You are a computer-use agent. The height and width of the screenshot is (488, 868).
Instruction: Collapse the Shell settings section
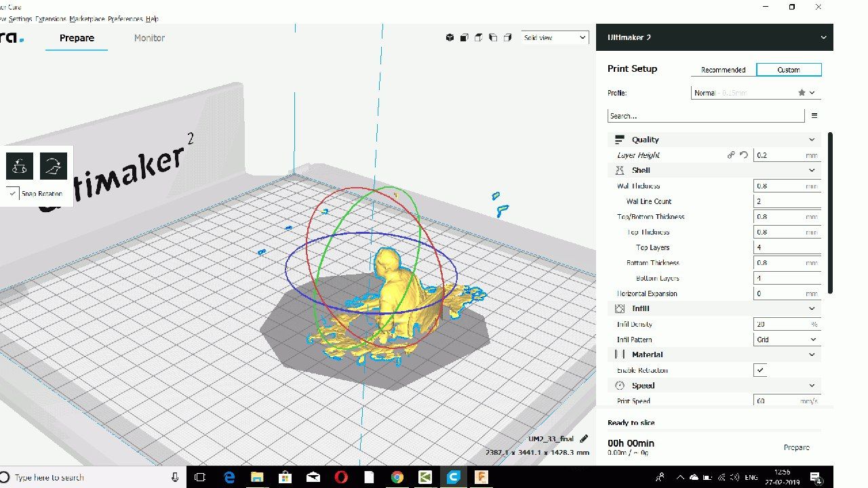click(x=812, y=170)
